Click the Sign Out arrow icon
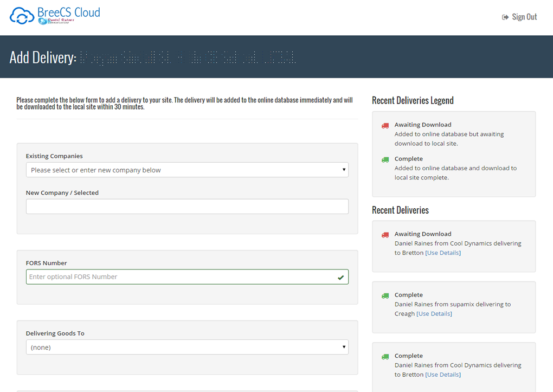Screen dimensions: 553x392 pos(505,17)
